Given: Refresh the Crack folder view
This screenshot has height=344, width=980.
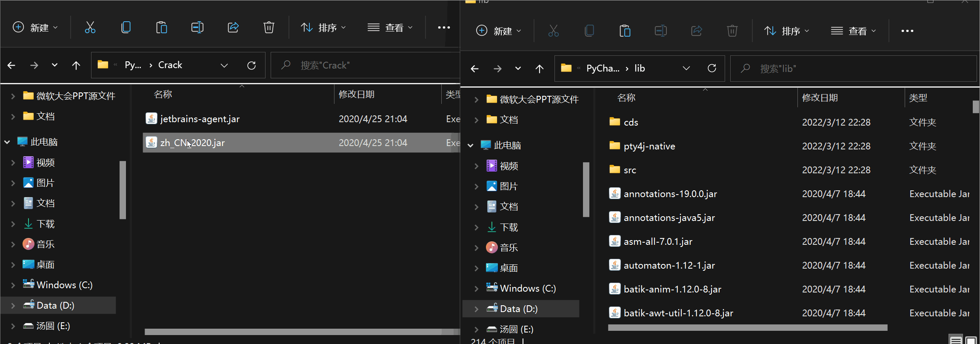Looking at the screenshot, I should pyautogui.click(x=251, y=66).
